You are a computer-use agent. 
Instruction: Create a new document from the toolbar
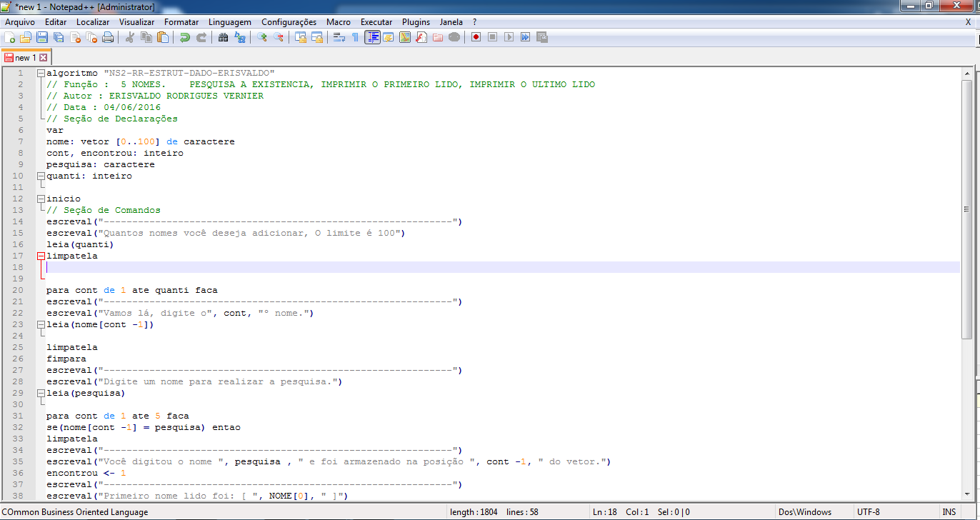(x=9, y=37)
